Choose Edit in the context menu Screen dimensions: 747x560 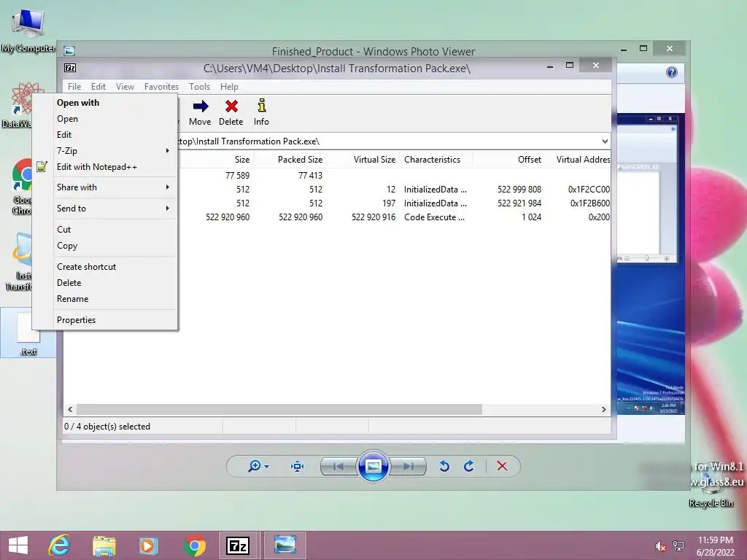coord(115,135)
